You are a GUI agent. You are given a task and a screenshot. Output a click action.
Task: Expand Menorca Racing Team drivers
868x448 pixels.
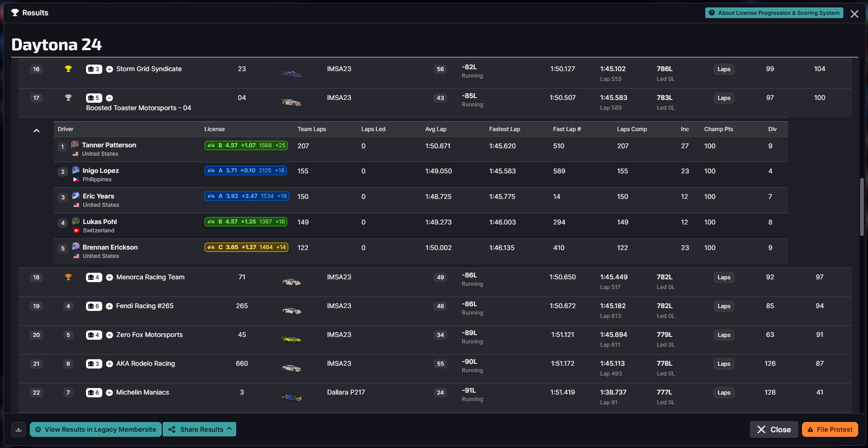click(x=109, y=277)
